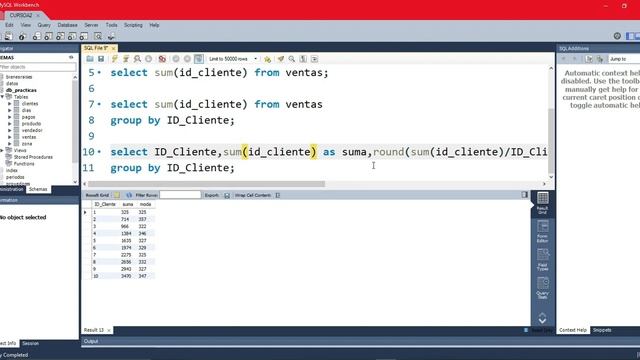Screen dimensions: 640x360
Task: Click the chevron below Query Stats
Action: 542,318
